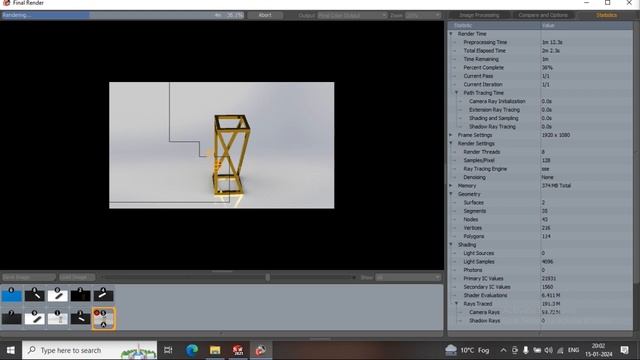Click the thumbnail size slider handle
640x360 pixels.
267,277
